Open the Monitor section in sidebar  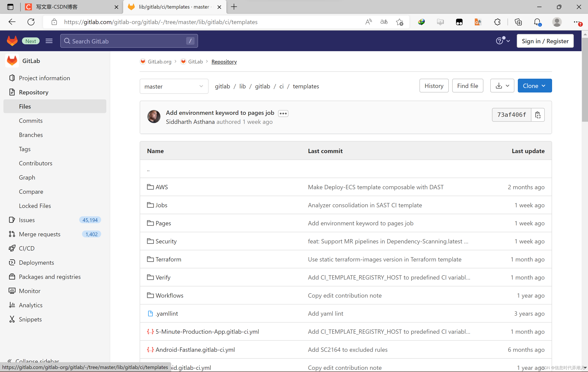(x=29, y=291)
